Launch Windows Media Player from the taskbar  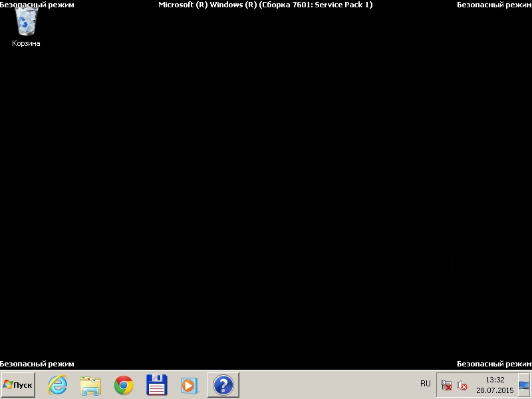coord(190,386)
